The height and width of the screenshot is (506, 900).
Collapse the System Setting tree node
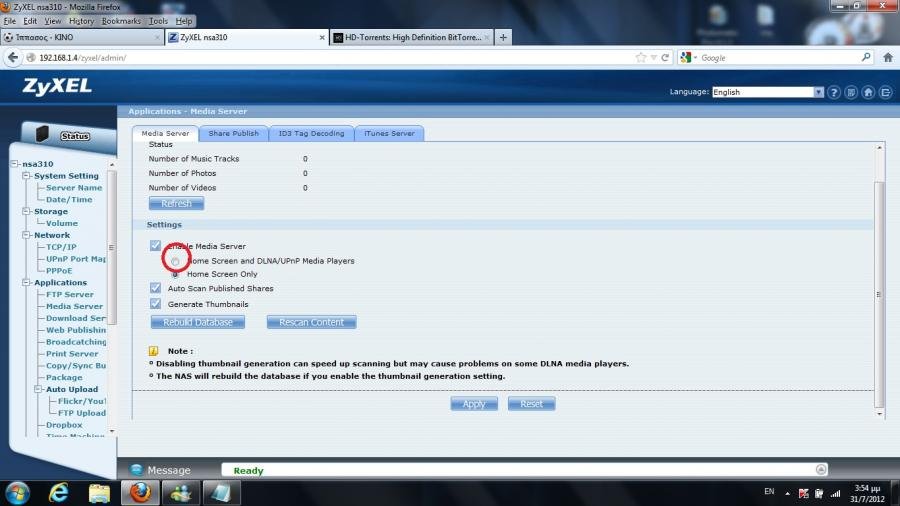26,176
